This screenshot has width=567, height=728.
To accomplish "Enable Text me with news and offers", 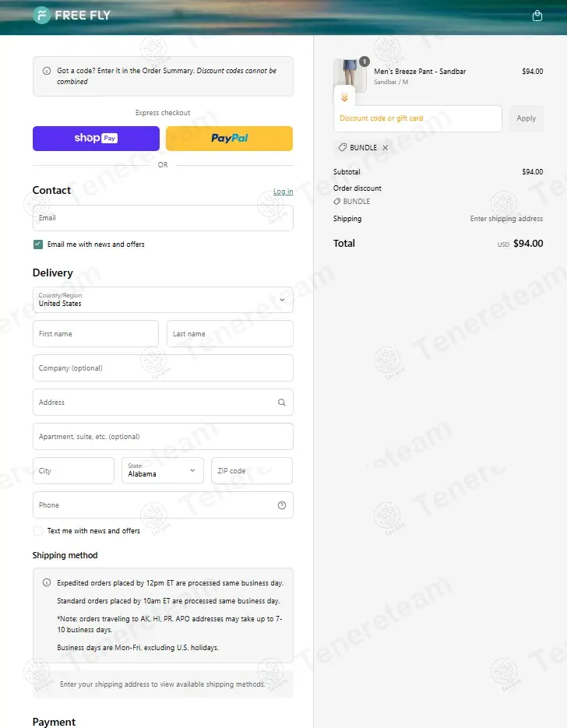I will [38, 531].
